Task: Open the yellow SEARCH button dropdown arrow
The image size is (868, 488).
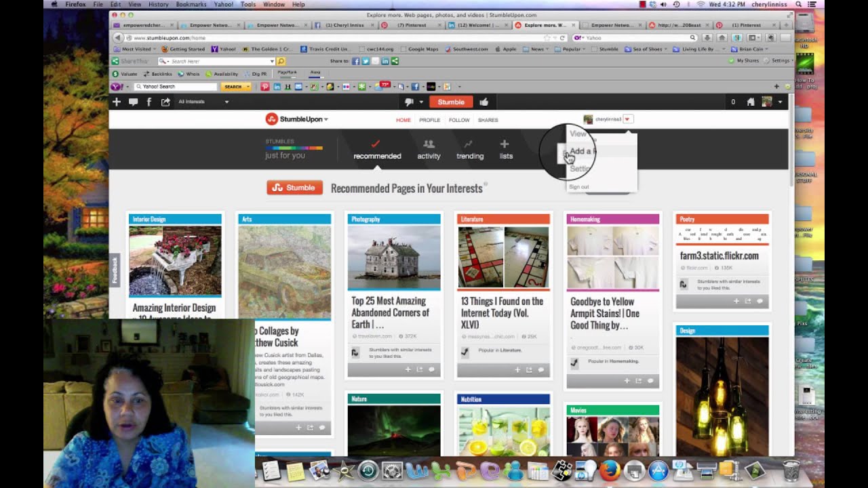Action: 248,87
